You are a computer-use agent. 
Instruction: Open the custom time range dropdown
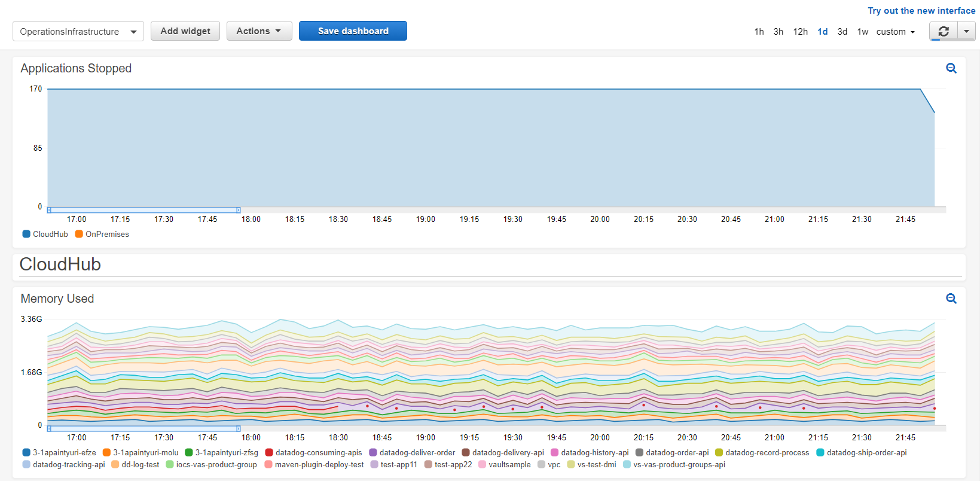(x=896, y=32)
